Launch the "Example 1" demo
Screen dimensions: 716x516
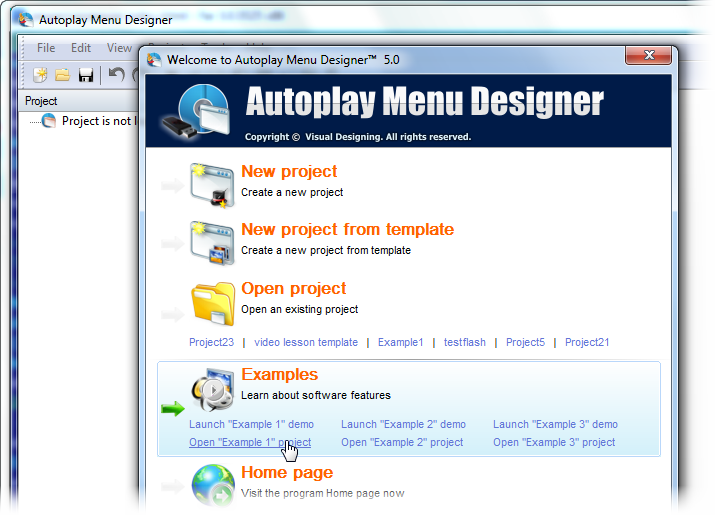point(251,424)
